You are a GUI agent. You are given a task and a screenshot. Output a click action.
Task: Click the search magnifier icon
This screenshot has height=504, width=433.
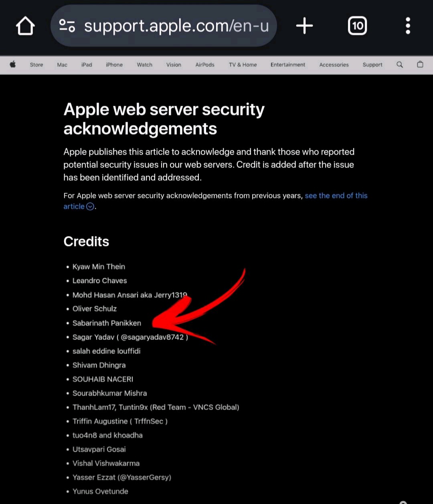click(x=400, y=65)
